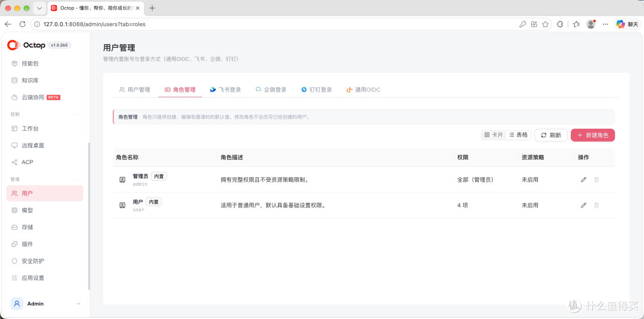Select 用户 in the sidebar
Screen dimensions: 644x319
point(45,193)
